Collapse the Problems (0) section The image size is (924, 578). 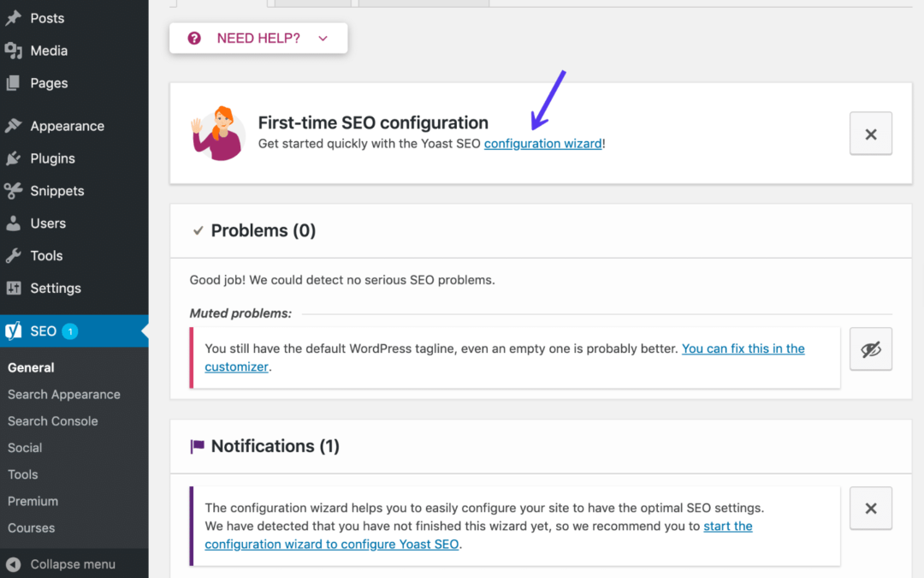tap(541, 230)
